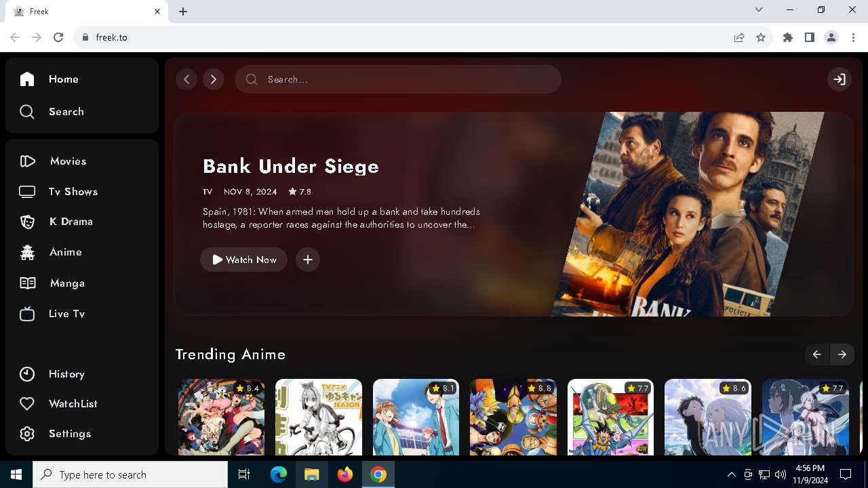This screenshot has height=488, width=868.
Task: Click the login arrow icon
Action: pos(840,79)
